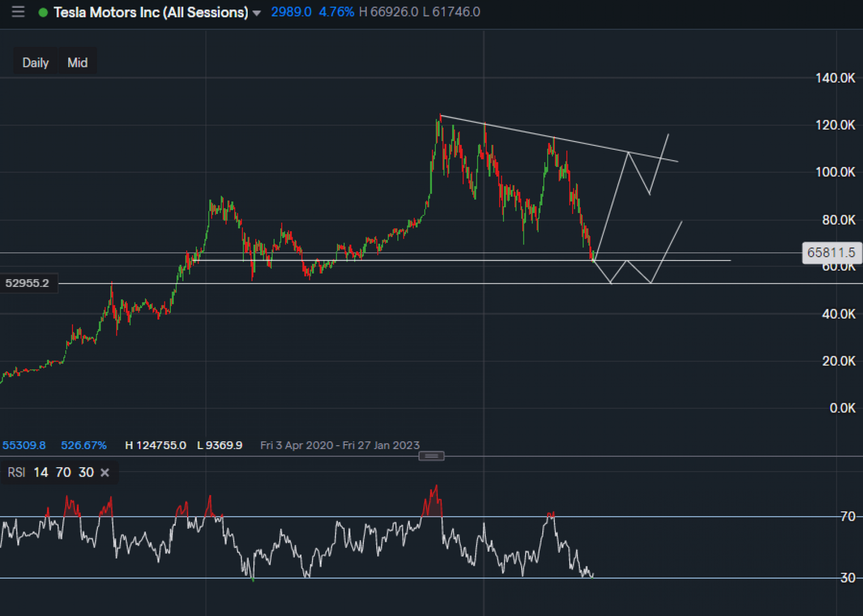Click the Tesla Motors Inc (All Sessions) title
Viewport: 863px width, 616px height.
pos(151,12)
